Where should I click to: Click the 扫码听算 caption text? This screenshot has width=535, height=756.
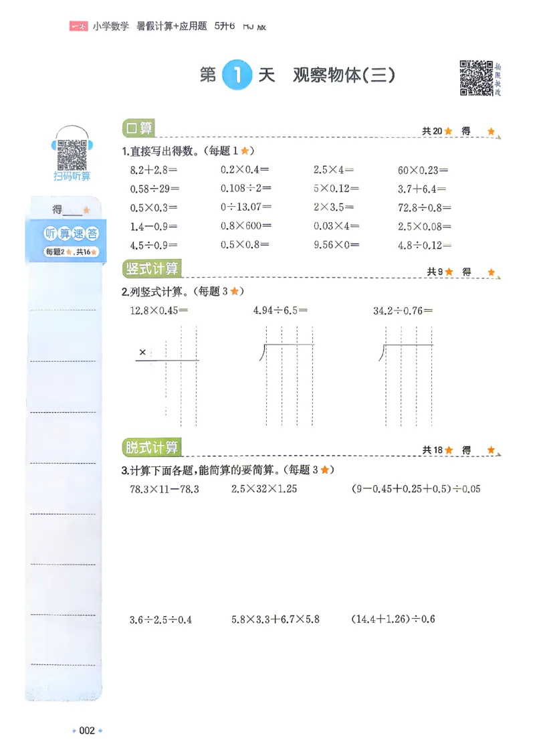point(72,177)
